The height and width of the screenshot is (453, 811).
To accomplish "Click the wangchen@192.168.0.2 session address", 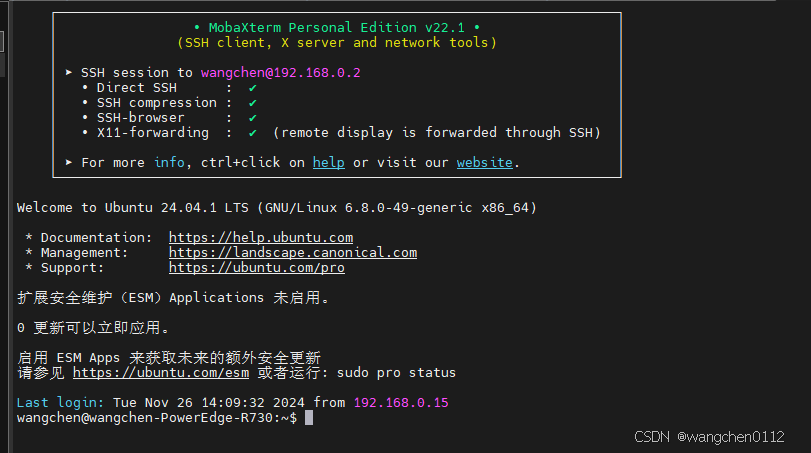I will pyautogui.click(x=280, y=72).
